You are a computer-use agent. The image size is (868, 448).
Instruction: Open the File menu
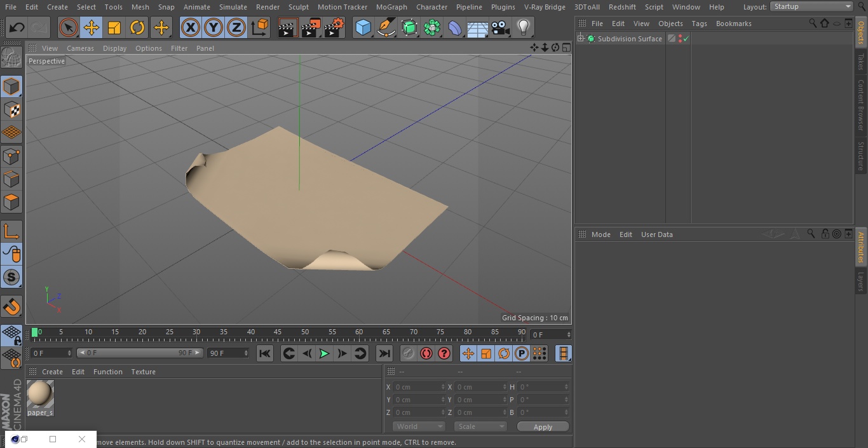coord(11,7)
